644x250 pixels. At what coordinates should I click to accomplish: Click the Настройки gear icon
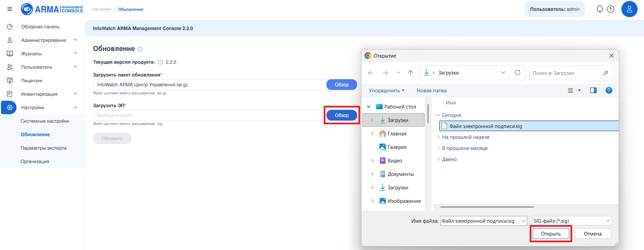(x=10, y=107)
